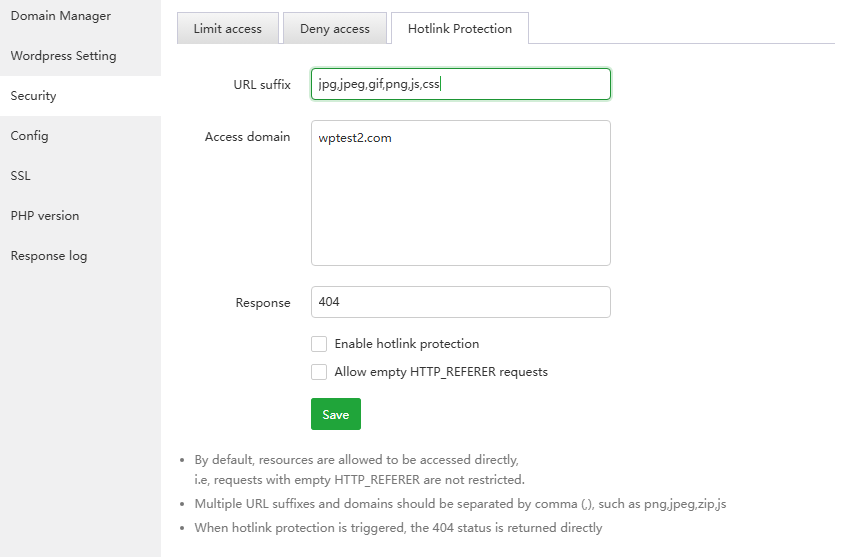Screen dimensions: 841x557
Task: Open Domain Manager in the sidebar
Action: click(x=60, y=16)
